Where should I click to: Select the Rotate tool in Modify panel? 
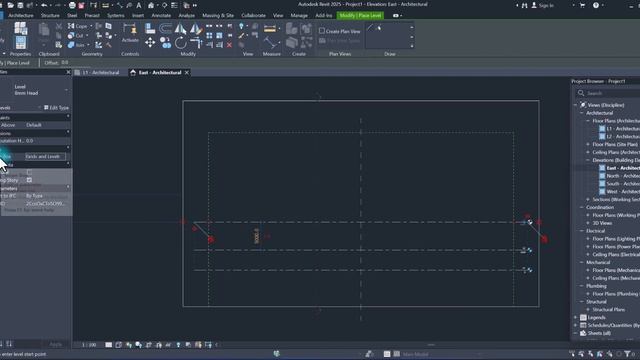180,42
